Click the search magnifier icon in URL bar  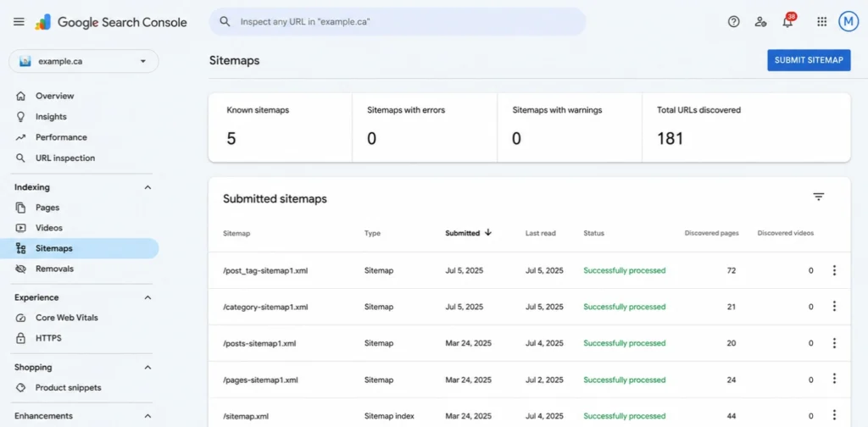[x=225, y=21]
